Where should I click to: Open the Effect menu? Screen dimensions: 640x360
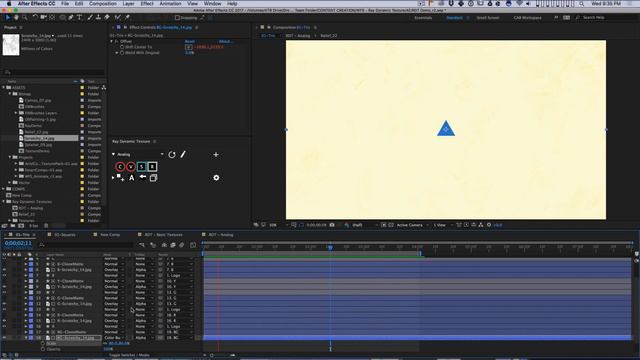coord(147,3)
